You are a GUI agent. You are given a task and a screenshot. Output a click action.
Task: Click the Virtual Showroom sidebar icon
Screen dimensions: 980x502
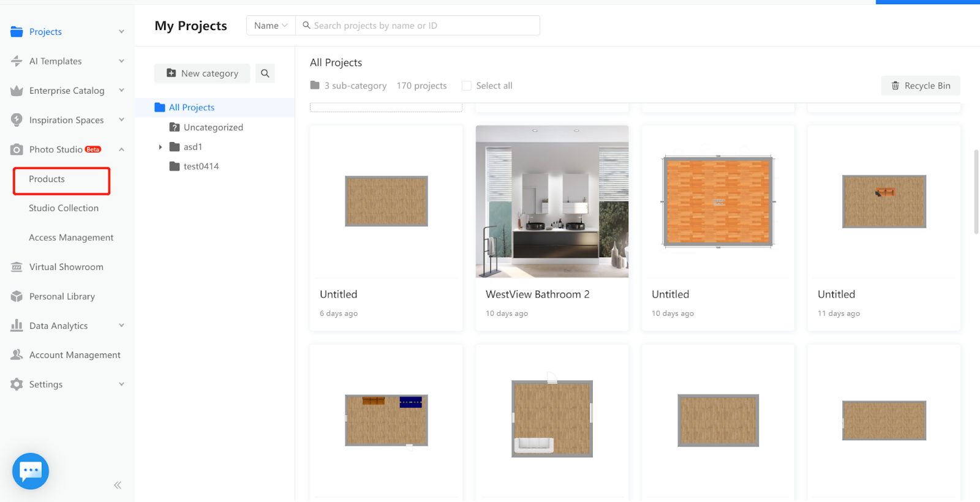coord(17,267)
